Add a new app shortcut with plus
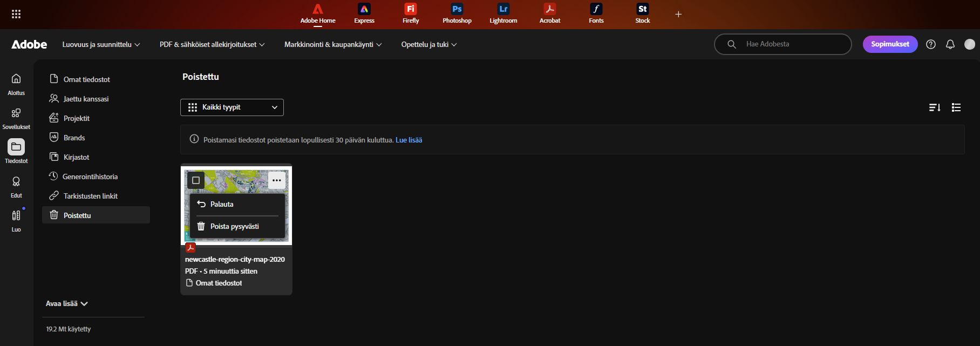Viewport: 980px width, 346px height. coord(678,14)
